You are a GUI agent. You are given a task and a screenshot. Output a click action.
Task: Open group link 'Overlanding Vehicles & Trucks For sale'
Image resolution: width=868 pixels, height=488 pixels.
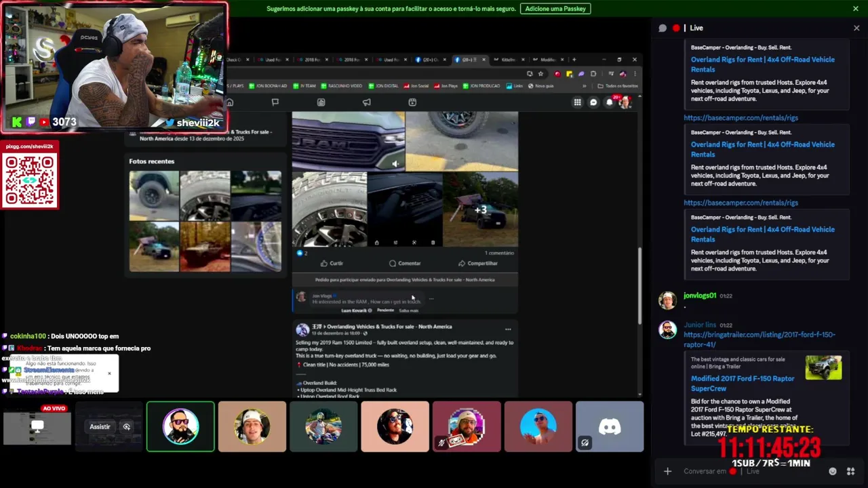coord(389,327)
